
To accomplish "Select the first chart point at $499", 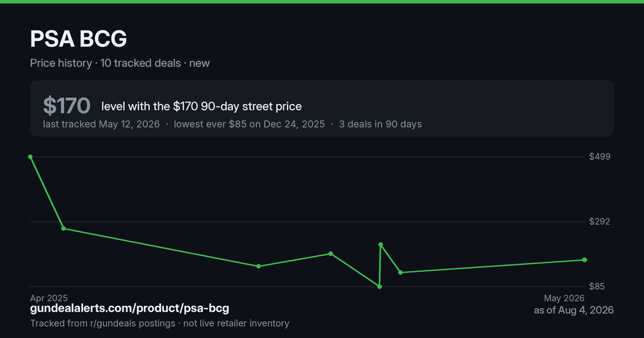I will [x=31, y=157].
